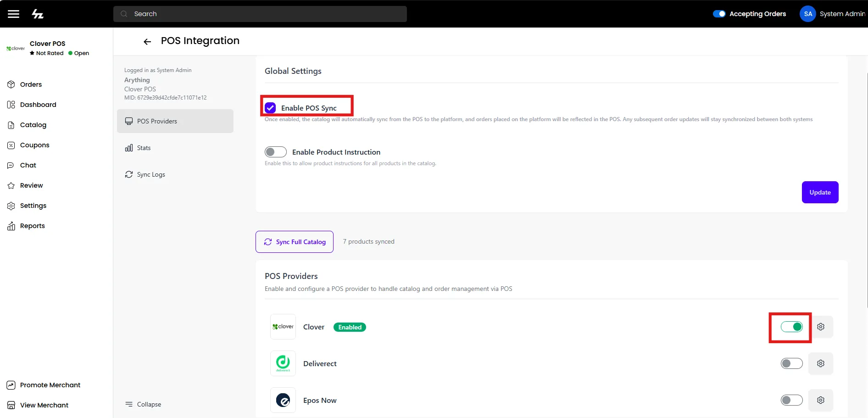868x418 pixels.
Task: Click Sync Full Catalog button
Action: [295, 242]
